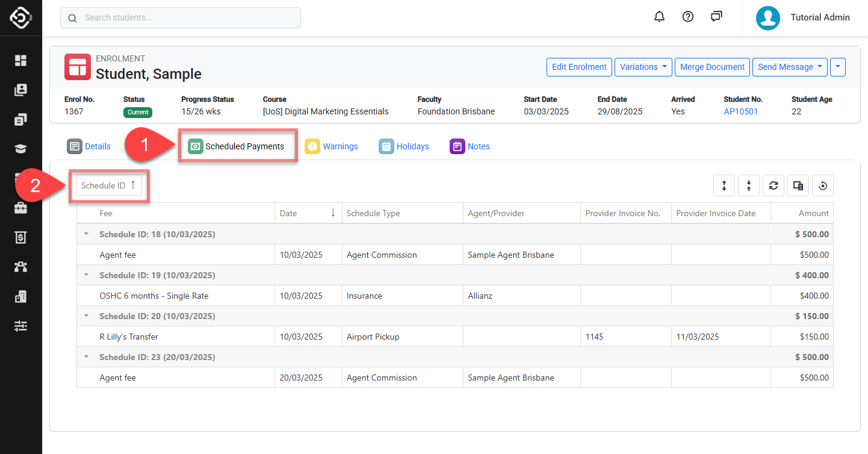Click the expand all groups icon
868x454 pixels.
(x=724, y=186)
